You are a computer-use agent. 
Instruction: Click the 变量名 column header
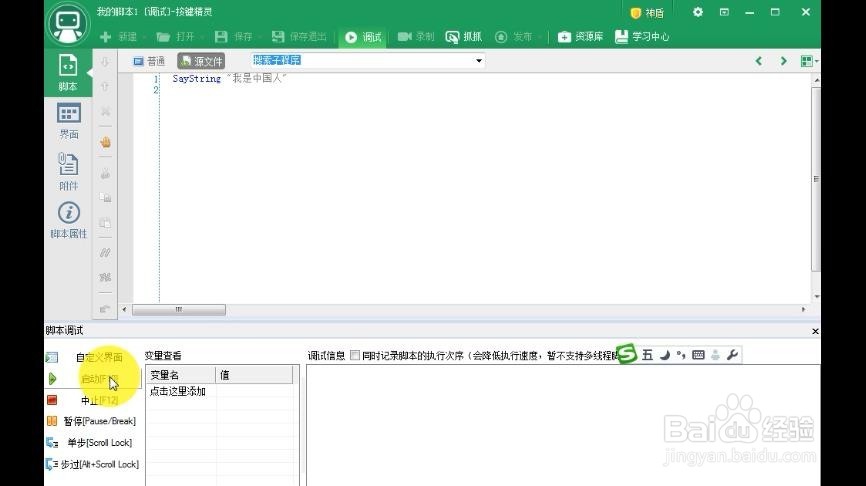click(181, 375)
